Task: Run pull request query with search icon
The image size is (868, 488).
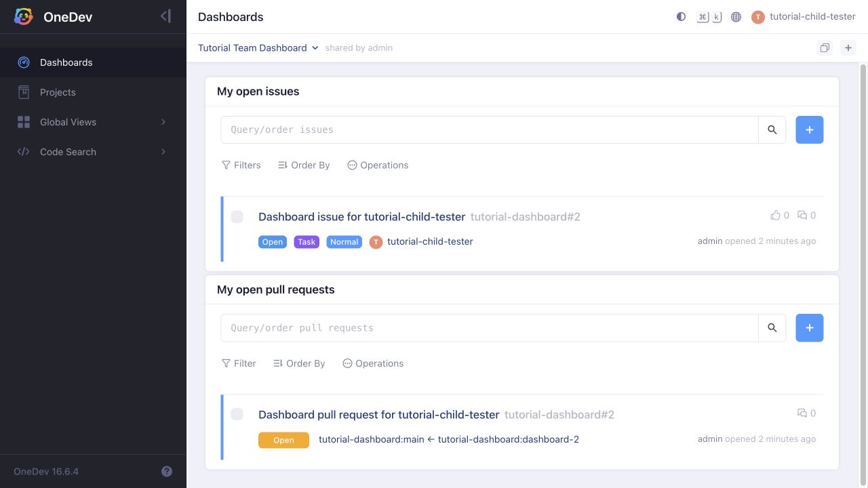Action: click(x=772, y=328)
